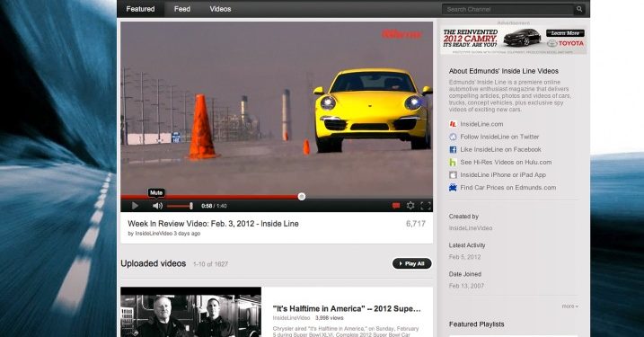Click the iPhone app icon in sidebar
The height and width of the screenshot is (337, 644).
pos(453,175)
